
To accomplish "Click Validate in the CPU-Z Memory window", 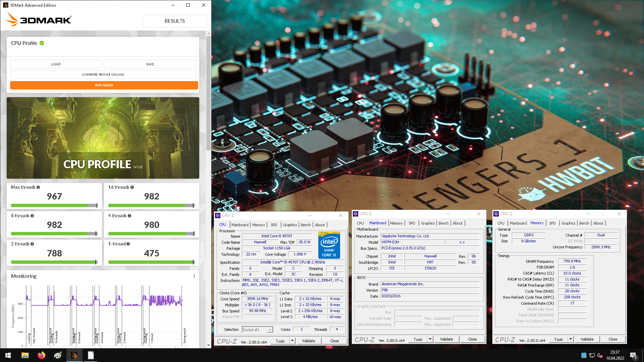I will pos(587,339).
